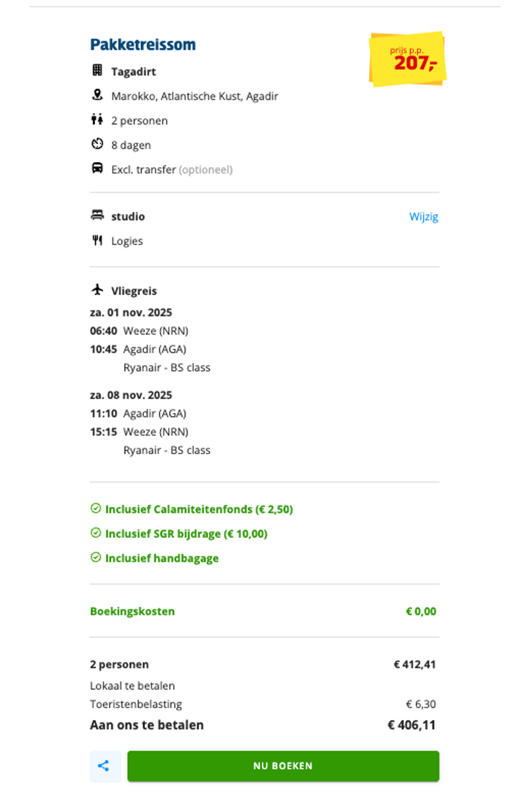Click the clock icon beside 8 dagen
The image size is (528, 812).
pos(97,144)
